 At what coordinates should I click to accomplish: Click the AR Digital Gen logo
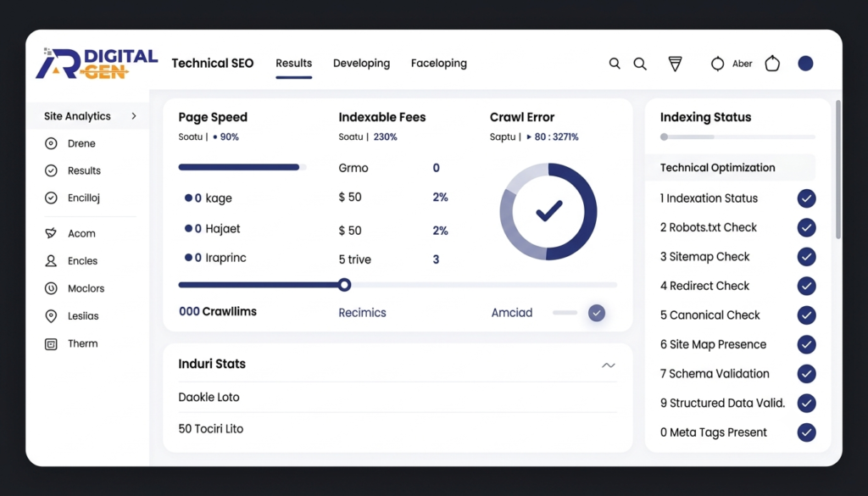[x=97, y=64]
